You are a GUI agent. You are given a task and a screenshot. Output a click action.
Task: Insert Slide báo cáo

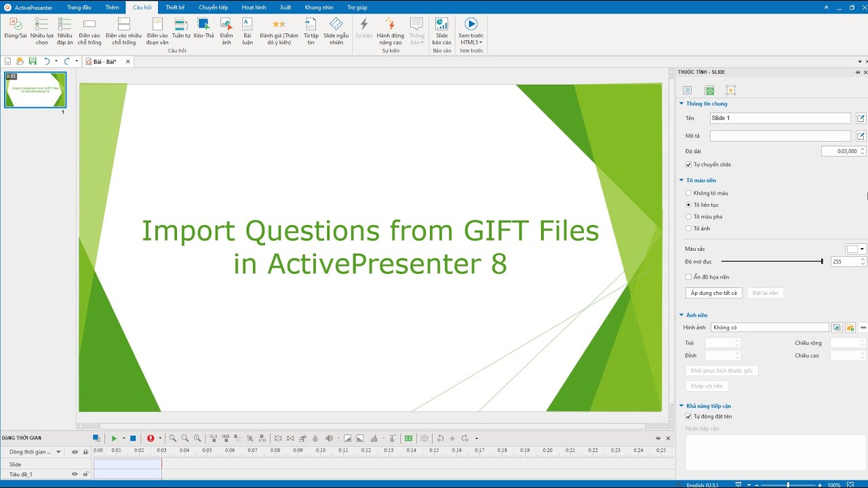441,31
